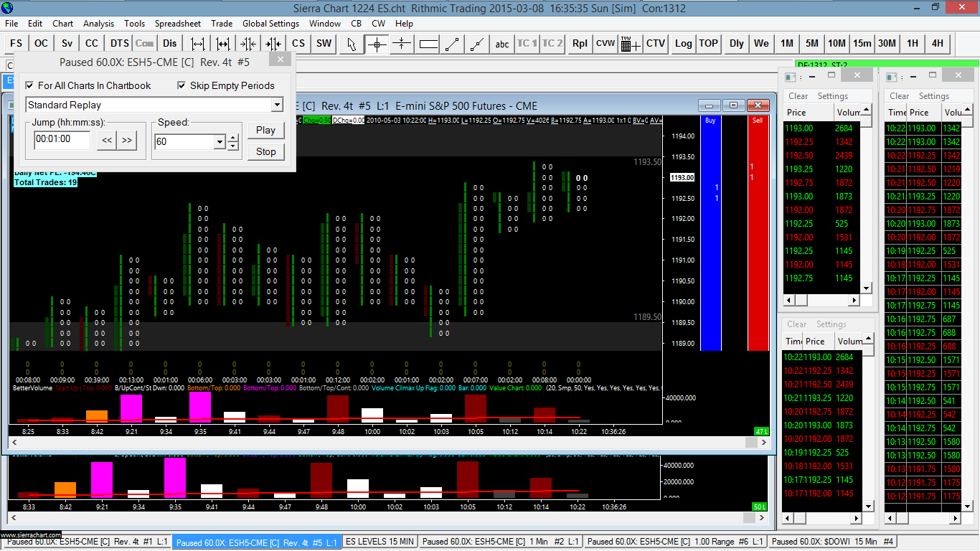Click the Rpl replay toolbar button
Viewport: 980px width, 551px height.
[580, 44]
